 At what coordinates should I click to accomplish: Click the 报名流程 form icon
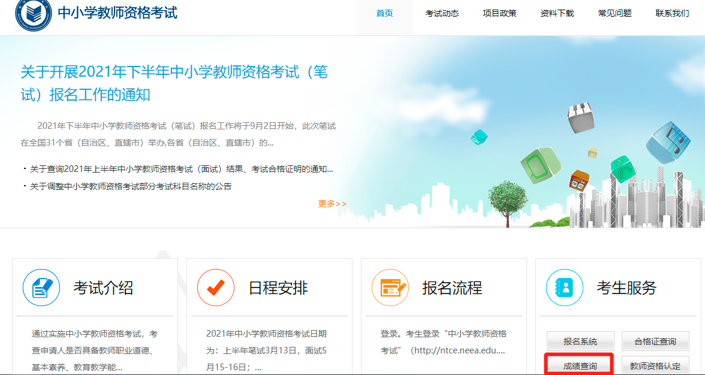[390, 288]
